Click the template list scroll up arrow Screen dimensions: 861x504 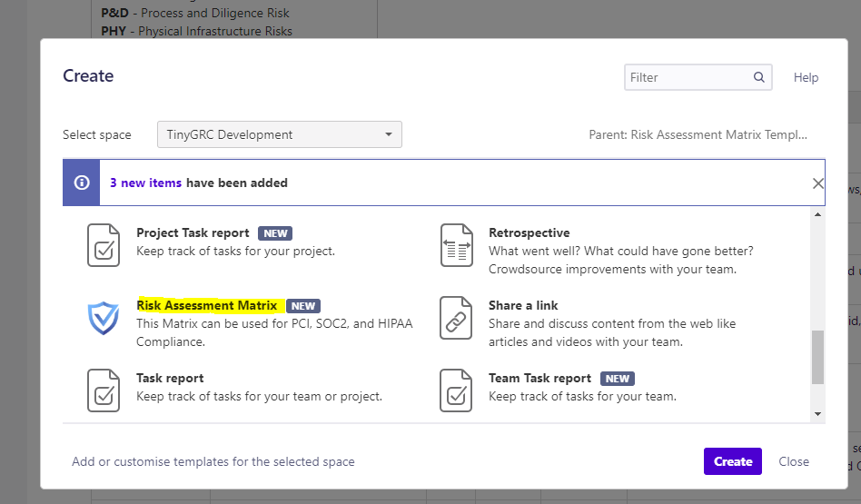817,214
